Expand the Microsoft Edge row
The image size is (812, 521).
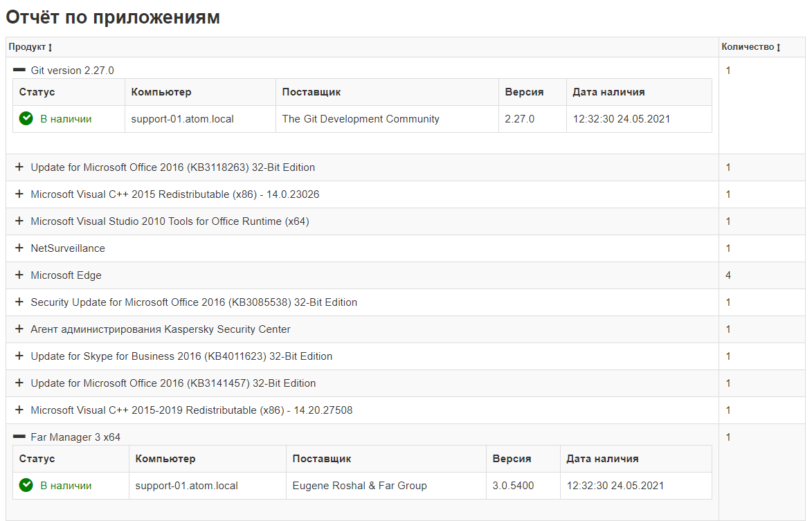(x=19, y=275)
